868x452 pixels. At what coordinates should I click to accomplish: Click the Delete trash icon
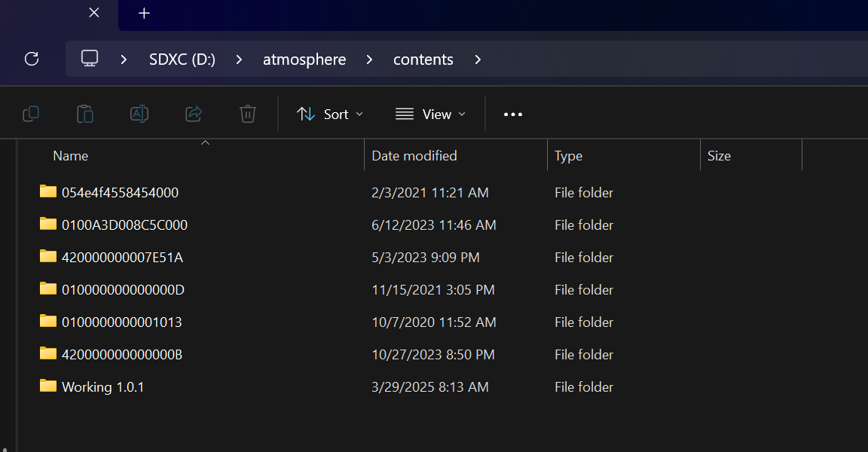pos(247,114)
